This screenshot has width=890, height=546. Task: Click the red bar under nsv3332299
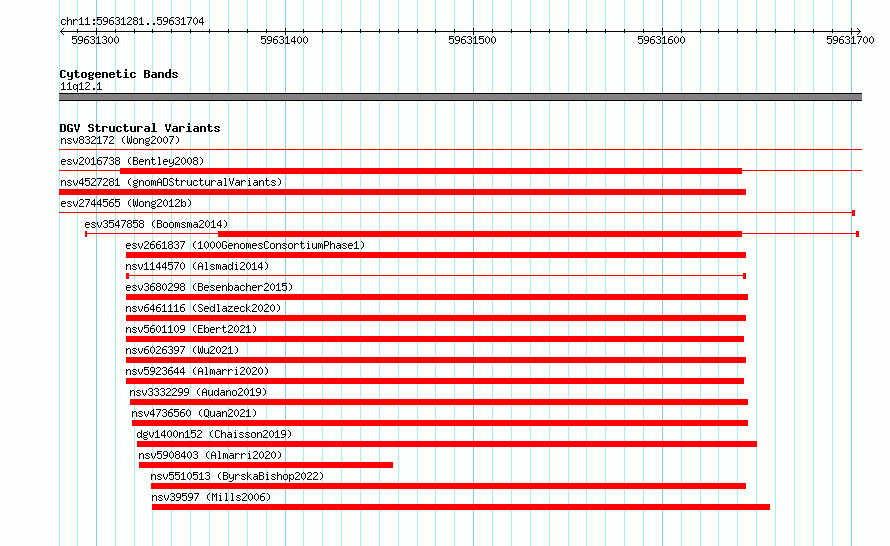pos(439,402)
